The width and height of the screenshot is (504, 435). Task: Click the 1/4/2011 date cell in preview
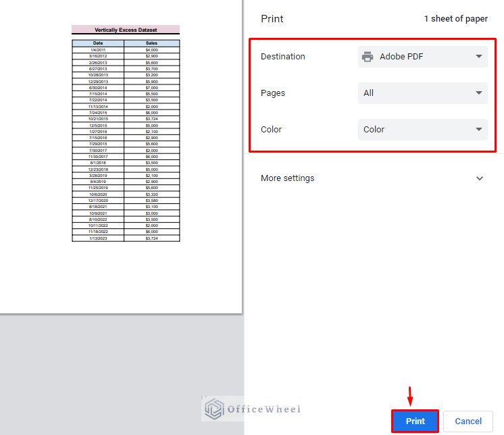pyautogui.click(x=98, y=49)
